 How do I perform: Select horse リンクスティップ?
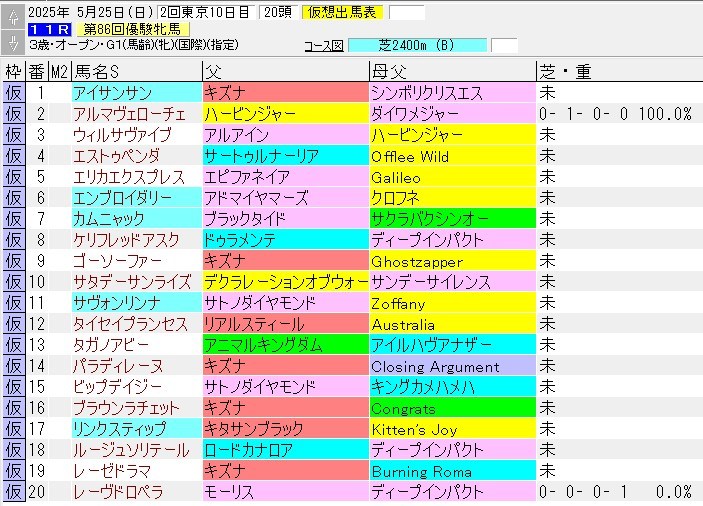click(137, 429)
